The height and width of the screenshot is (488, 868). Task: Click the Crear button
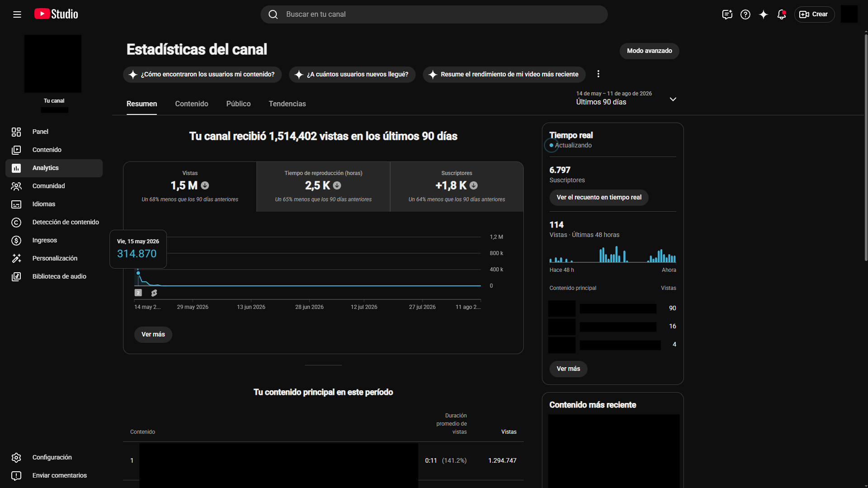coord(814,14)
